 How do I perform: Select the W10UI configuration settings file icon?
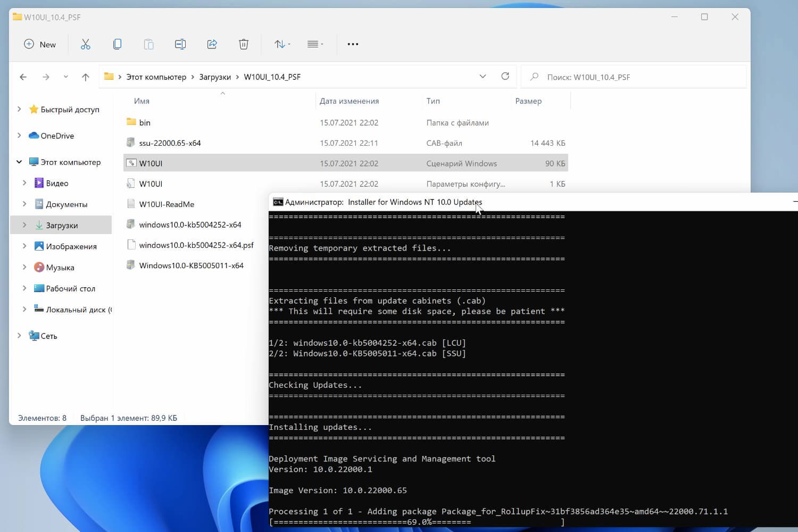click(x=131, y=183)
